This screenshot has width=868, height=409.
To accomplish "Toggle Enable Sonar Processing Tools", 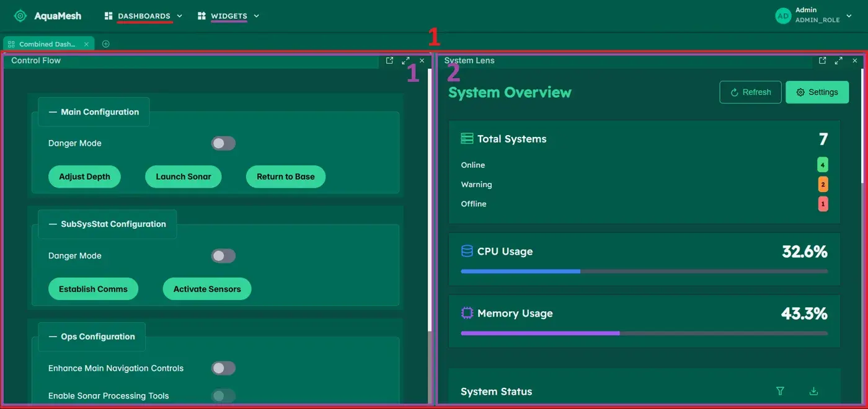I will [223, 396].
